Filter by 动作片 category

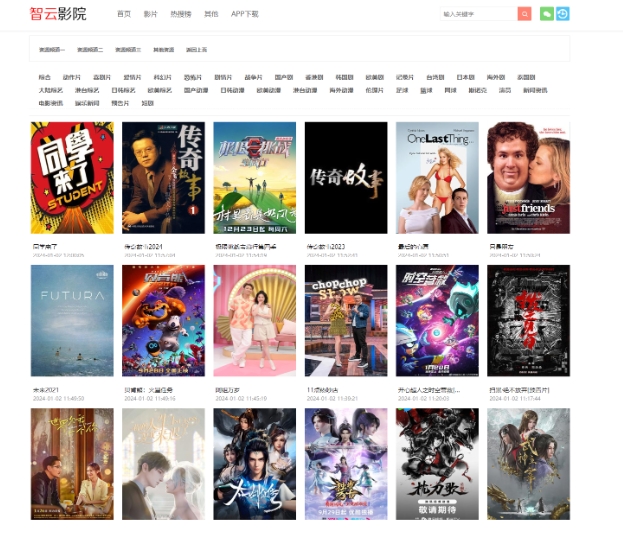point(72,77)
